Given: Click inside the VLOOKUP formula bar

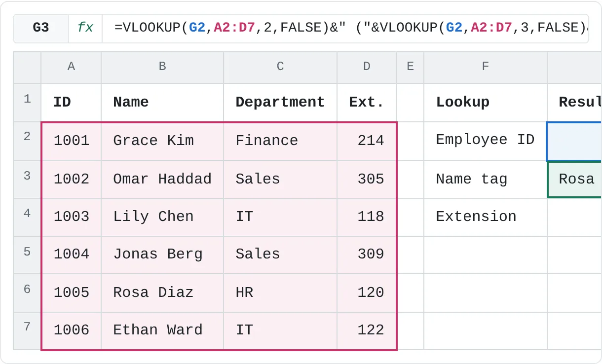Looking at the screenshot, I should pos(345,28).
